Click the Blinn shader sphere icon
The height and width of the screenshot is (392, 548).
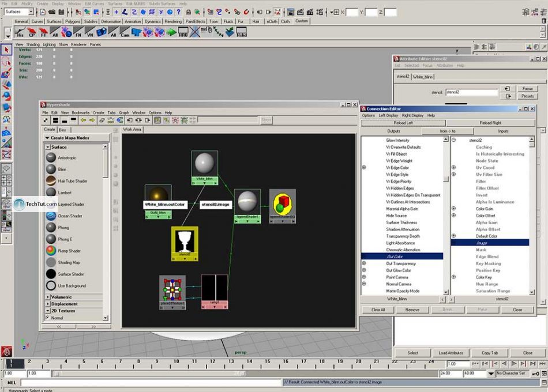point(51,169)
